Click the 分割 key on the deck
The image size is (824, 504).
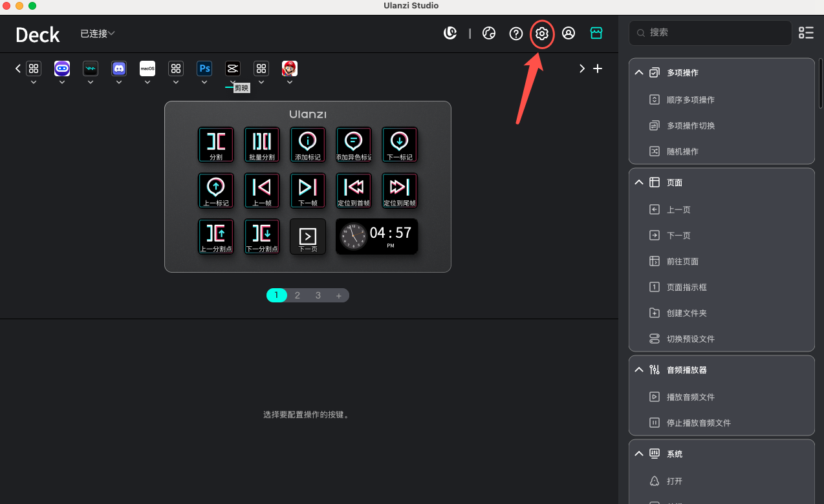point(216,145)
